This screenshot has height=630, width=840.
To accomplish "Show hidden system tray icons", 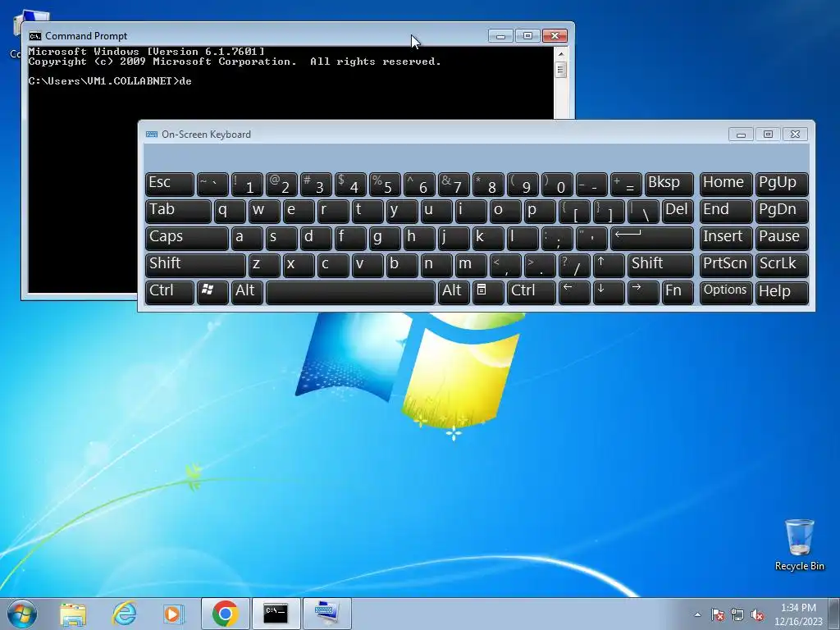I will coord(697,614).
